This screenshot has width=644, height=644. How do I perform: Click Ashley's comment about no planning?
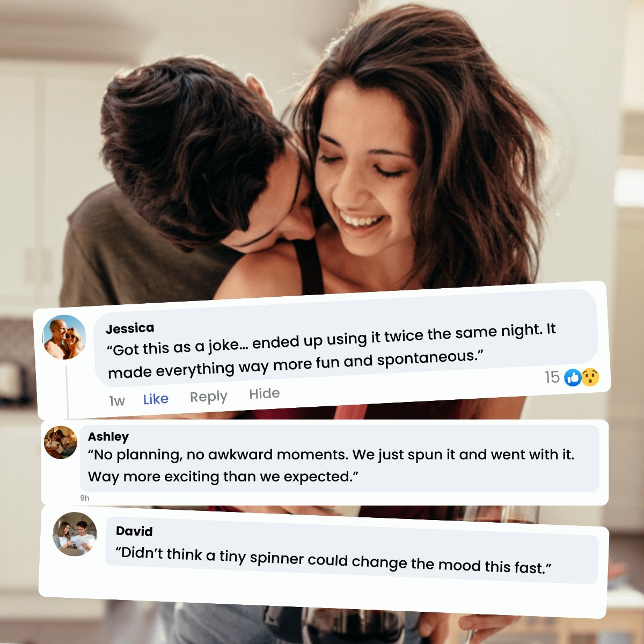(x=331, y=466)
